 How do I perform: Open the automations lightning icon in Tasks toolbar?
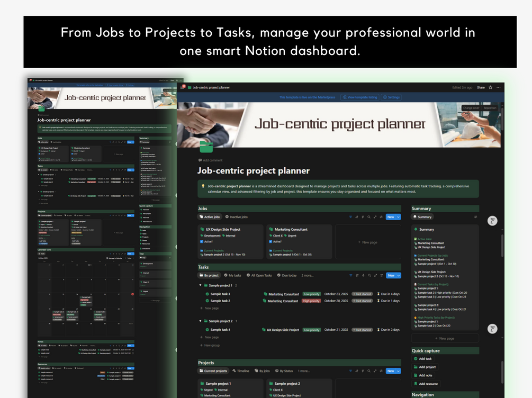(363, 276)
